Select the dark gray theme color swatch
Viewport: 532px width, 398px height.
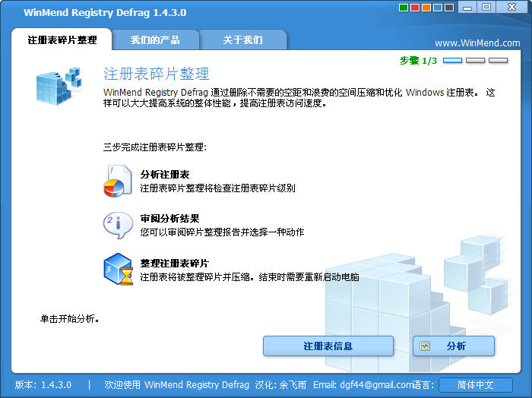tap(450, 8)
